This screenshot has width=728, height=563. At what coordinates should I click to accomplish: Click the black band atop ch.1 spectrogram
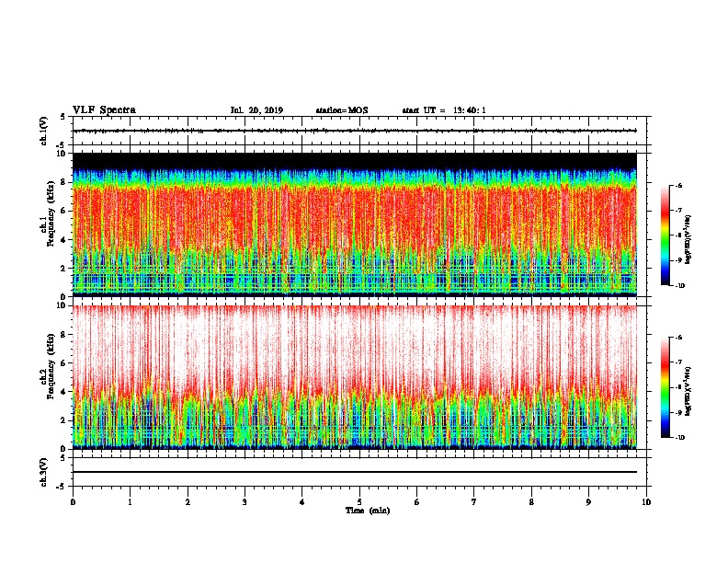click(x=355, y=161)
